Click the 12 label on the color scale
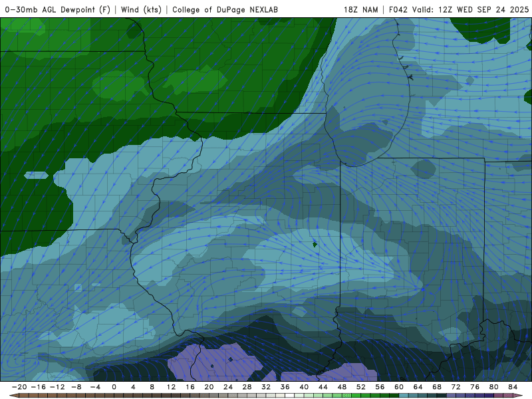 click(171, 387)
